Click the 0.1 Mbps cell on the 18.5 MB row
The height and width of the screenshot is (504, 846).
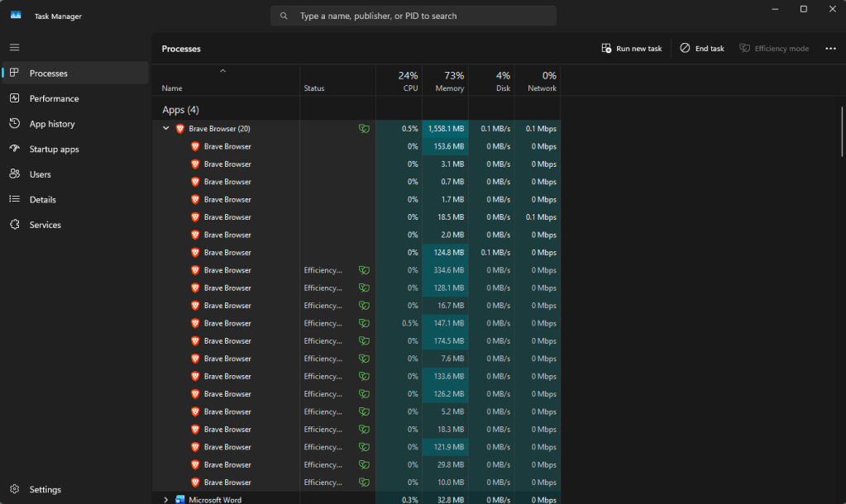coord(538,216)
